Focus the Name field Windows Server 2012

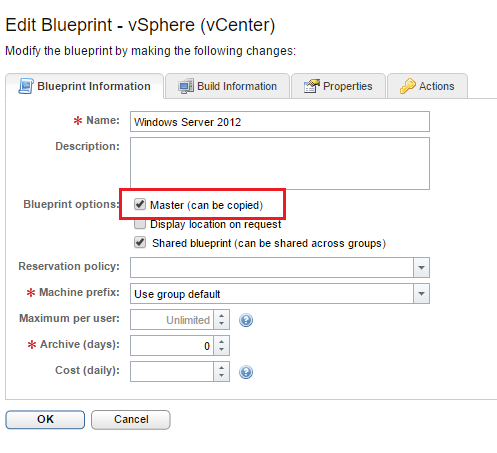click(280, 122)
